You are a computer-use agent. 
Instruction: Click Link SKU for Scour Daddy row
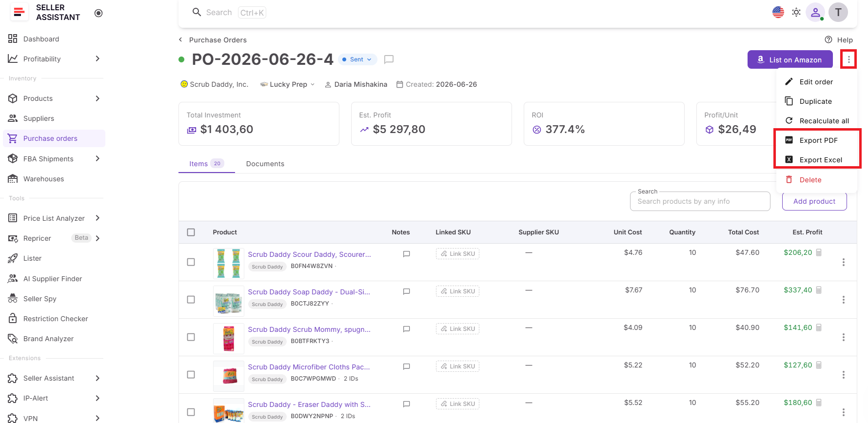tap(457, 254)
